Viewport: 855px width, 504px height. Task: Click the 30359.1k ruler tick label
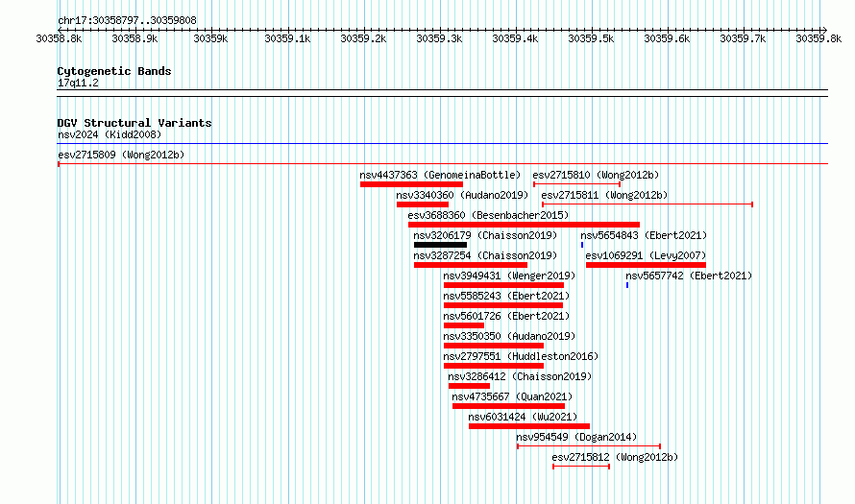click(x=287, y=38)
